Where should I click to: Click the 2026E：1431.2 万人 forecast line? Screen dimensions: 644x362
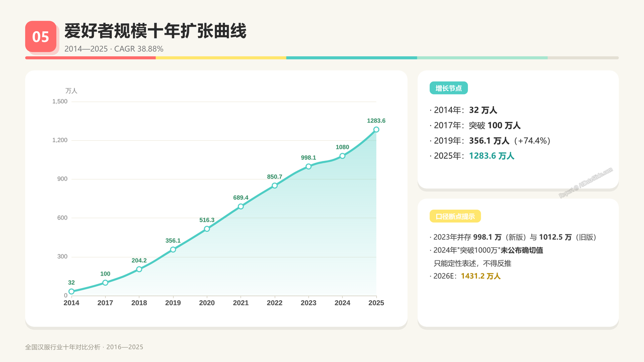[465, 276]
